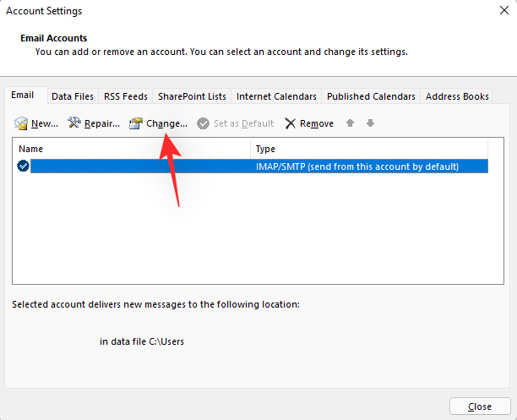Go to the Internet Calendars tab
Viewport: 517px width, 420px height.
click(276, 96)
